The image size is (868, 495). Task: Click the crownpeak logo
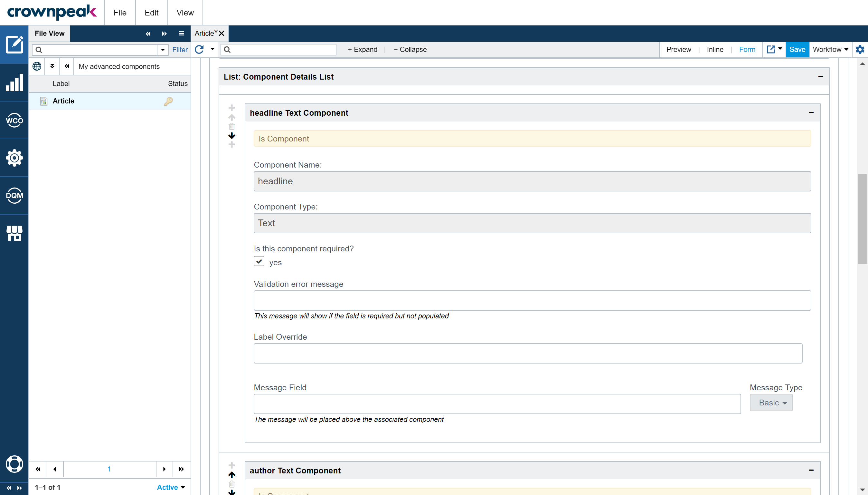click(52, 12)
